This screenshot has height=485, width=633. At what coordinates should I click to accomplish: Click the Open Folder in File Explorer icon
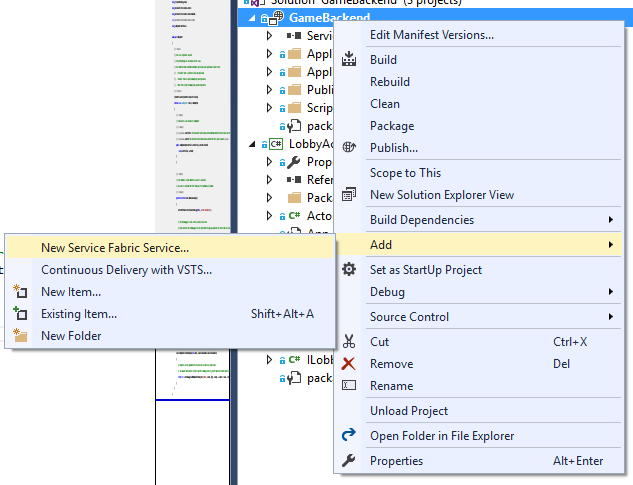[349, 436]
